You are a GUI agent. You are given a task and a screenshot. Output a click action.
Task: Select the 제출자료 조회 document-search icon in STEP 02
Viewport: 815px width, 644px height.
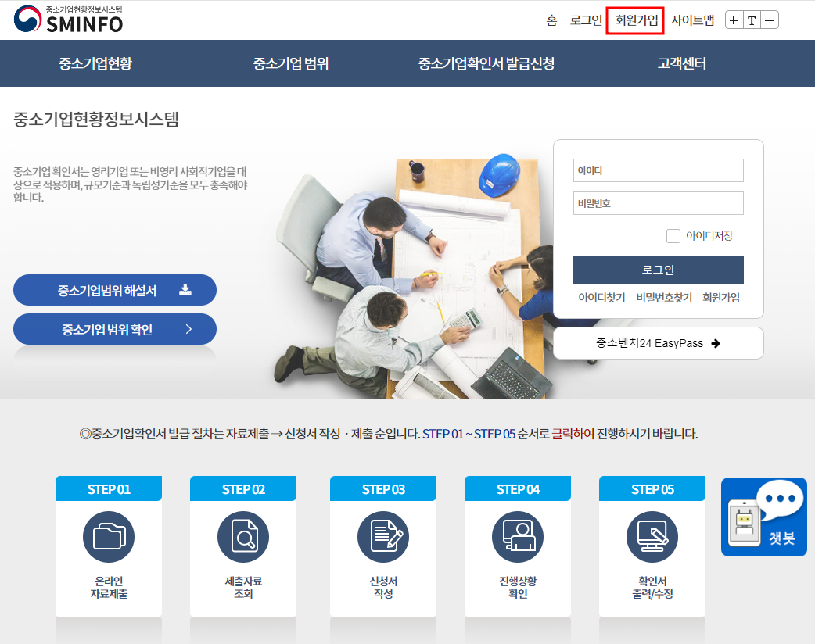pos(243,537)
